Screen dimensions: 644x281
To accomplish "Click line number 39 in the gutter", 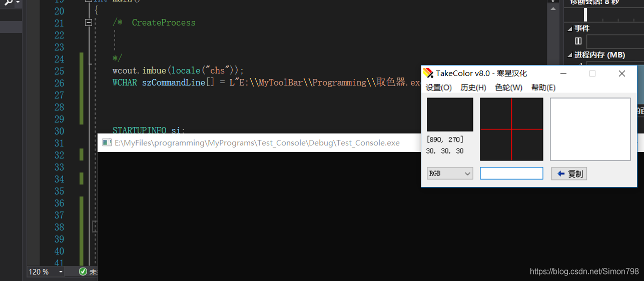I will [59, 239].
